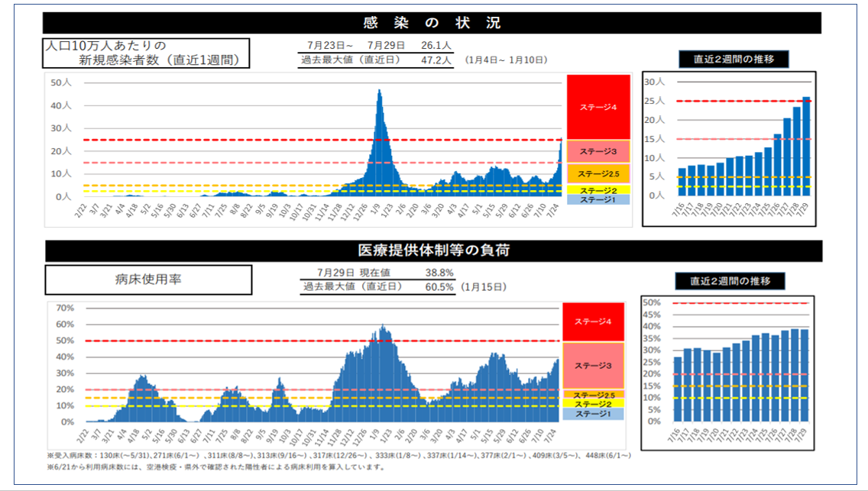868x491 pixels.
Task: Select the blue ステージ1 block in the bed usage legend
Action: [x=593, y=413]
